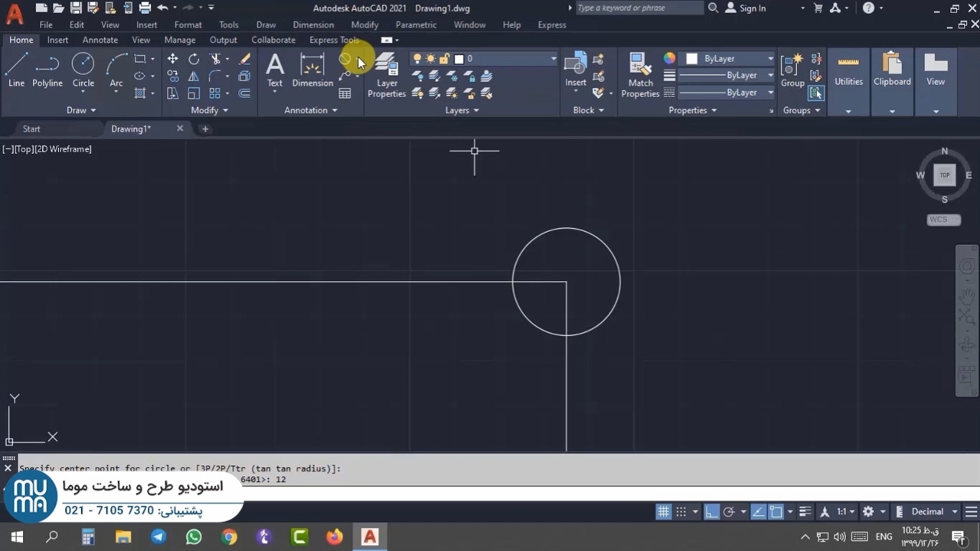Select the Dimension annotation tool

pos(312,70)
